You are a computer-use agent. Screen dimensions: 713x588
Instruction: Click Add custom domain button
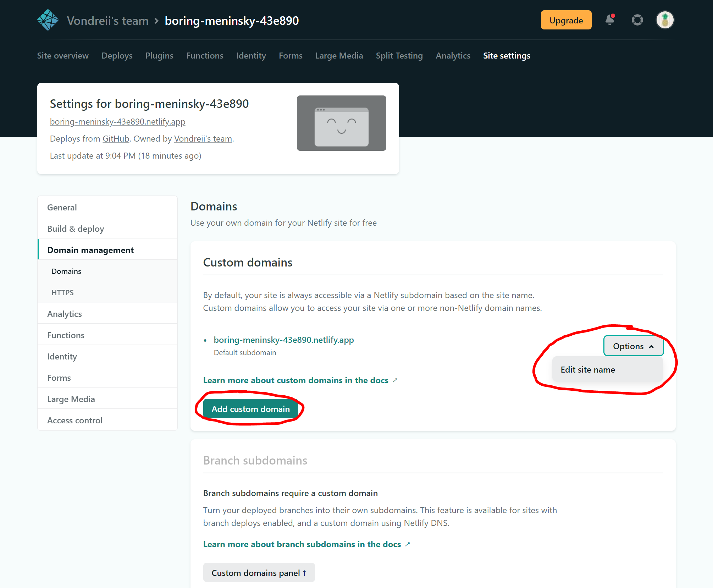(x=250, y=409)
